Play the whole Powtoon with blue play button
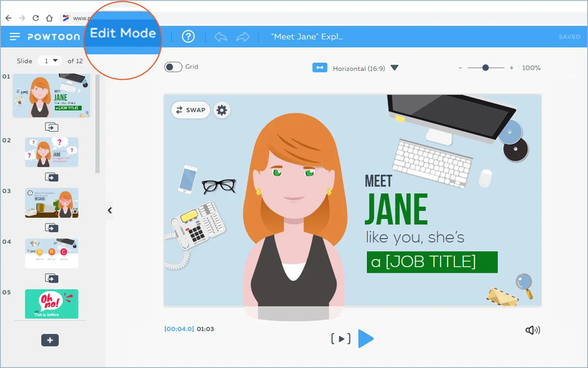The height and width of the screenshot is (368, 588). pyautogui.click(x=366, y=339)
